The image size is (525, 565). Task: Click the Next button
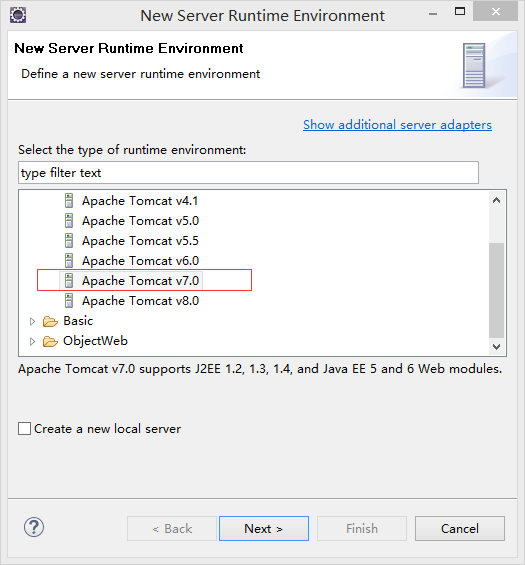click(264, 529)
